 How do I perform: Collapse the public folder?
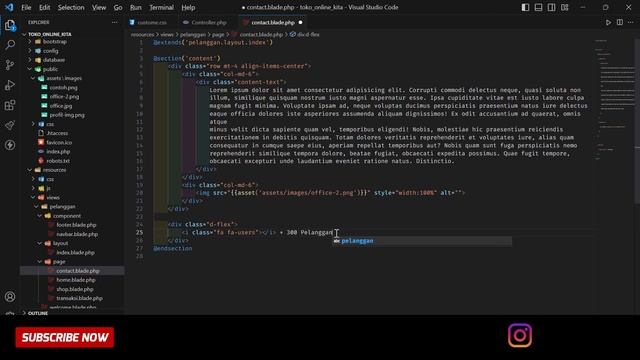click(x=50, y=69)
